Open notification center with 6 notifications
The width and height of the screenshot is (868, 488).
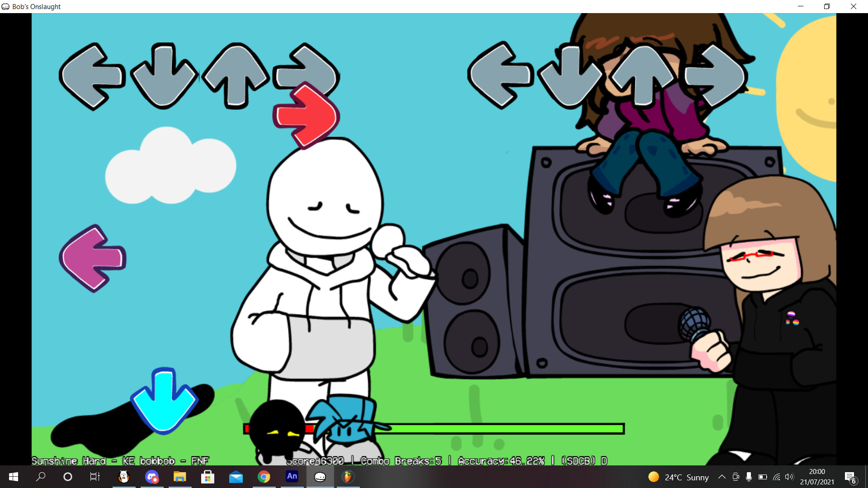point(850,477)
